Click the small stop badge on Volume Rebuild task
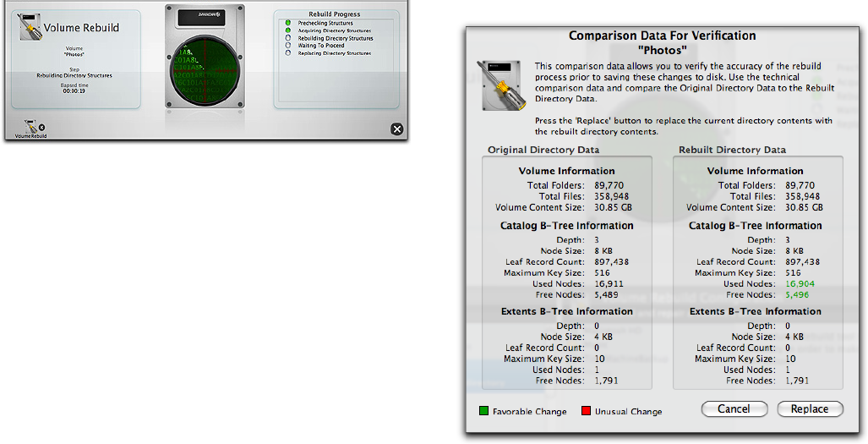 42,128
